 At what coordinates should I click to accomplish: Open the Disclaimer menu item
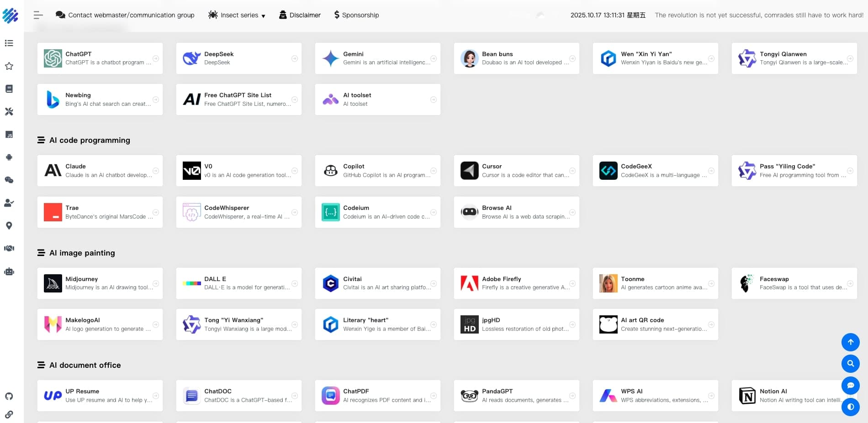pyautogui.click(x=300, y=15)
